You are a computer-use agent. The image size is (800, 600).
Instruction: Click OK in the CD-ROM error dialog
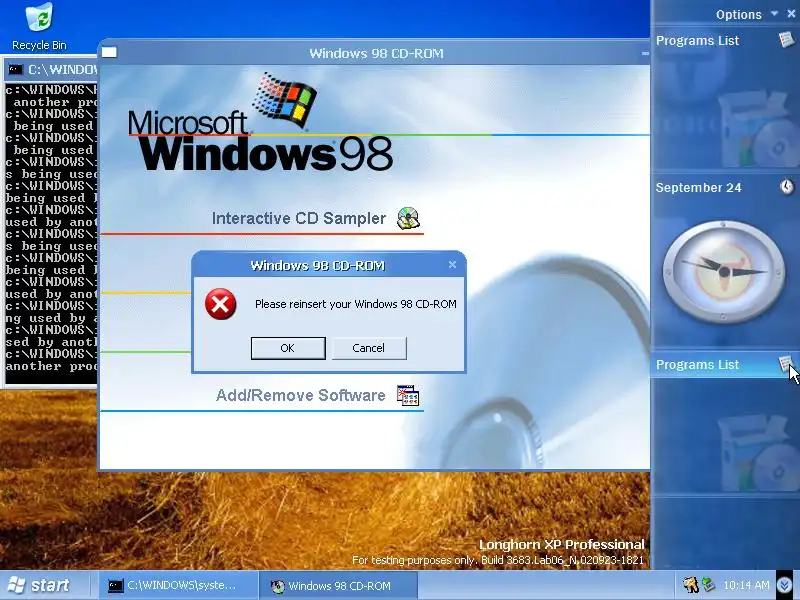coord(288,348)
